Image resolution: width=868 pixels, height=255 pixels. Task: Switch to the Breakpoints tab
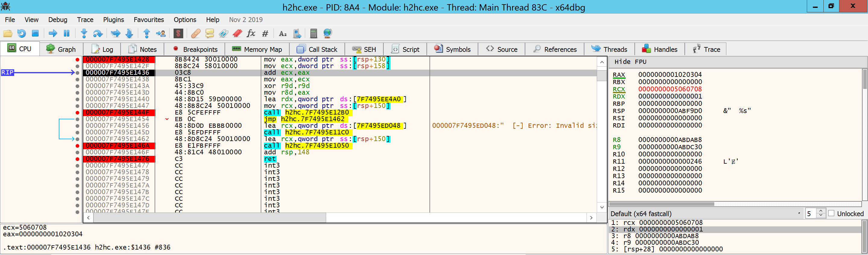tap(195, 49)
